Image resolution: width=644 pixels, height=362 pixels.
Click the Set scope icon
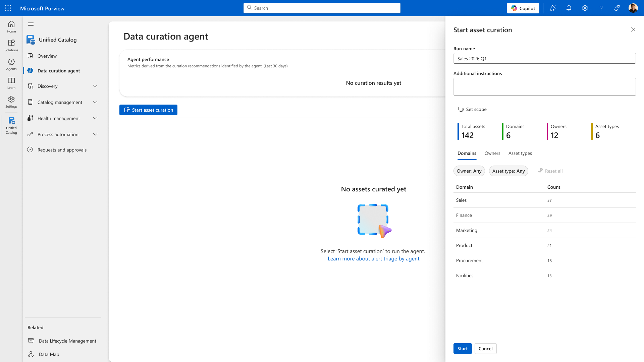[461, 109]
